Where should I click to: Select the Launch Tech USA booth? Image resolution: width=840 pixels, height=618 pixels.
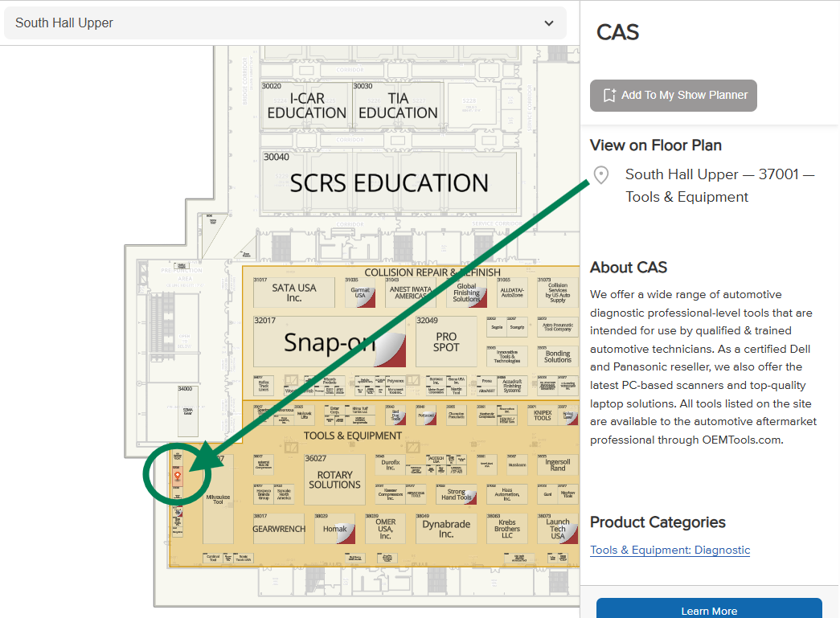[558, 529]
